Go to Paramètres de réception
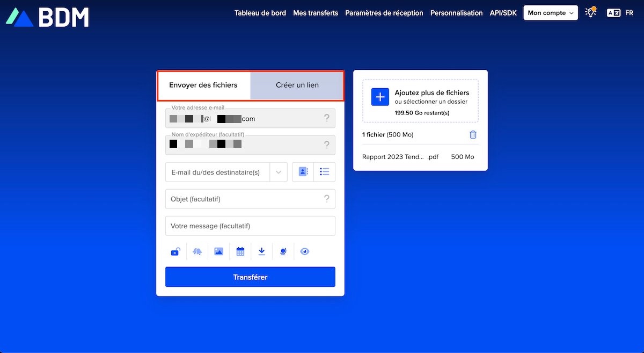This screenshot has width=644, height=353. point(384,13)
